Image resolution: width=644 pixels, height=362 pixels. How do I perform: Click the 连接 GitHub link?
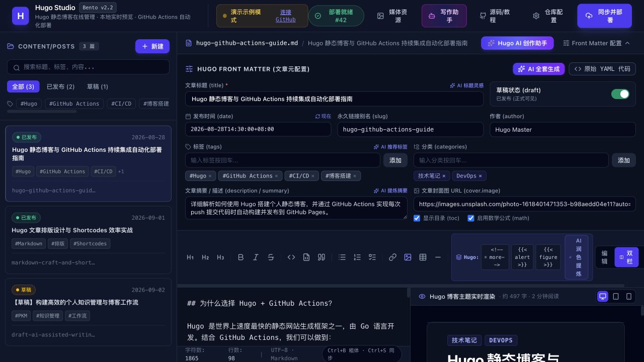coord(286,16)
